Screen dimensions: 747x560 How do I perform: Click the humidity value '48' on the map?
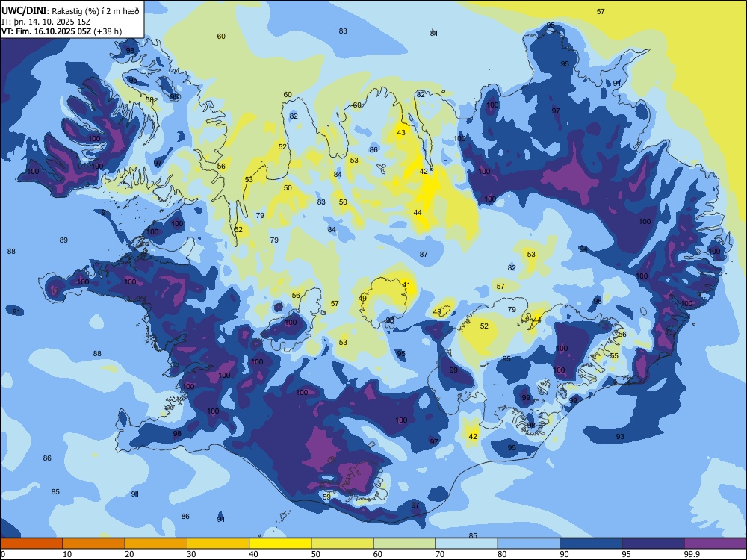pos(437,312)
